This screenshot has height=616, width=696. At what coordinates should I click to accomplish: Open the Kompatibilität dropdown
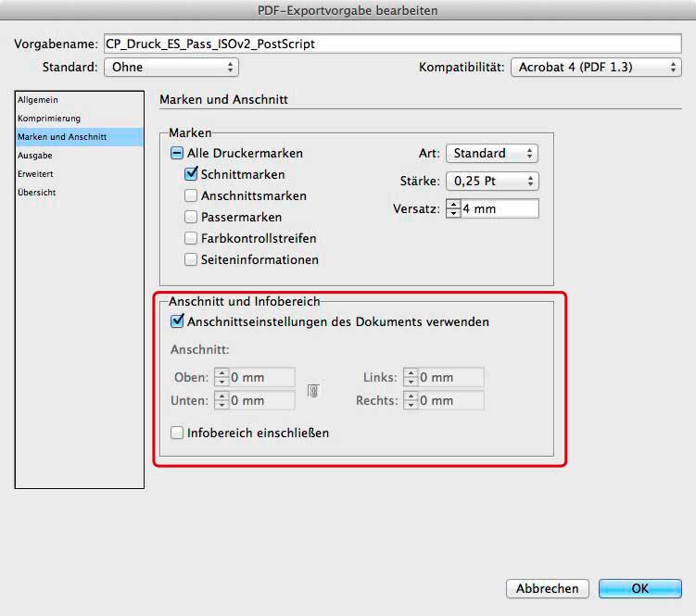click(596, 68)
